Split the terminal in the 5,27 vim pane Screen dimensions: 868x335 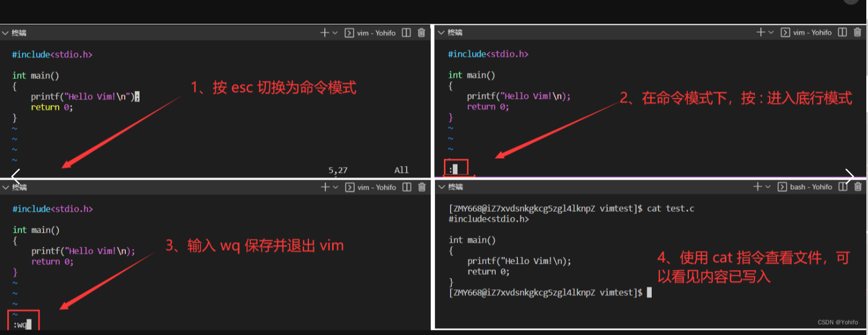coord(406,33)
